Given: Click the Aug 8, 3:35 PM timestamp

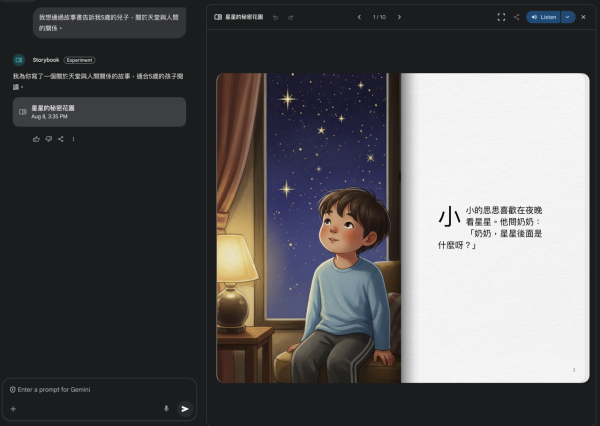Looking at the screenshot, I should coord(49,116).
